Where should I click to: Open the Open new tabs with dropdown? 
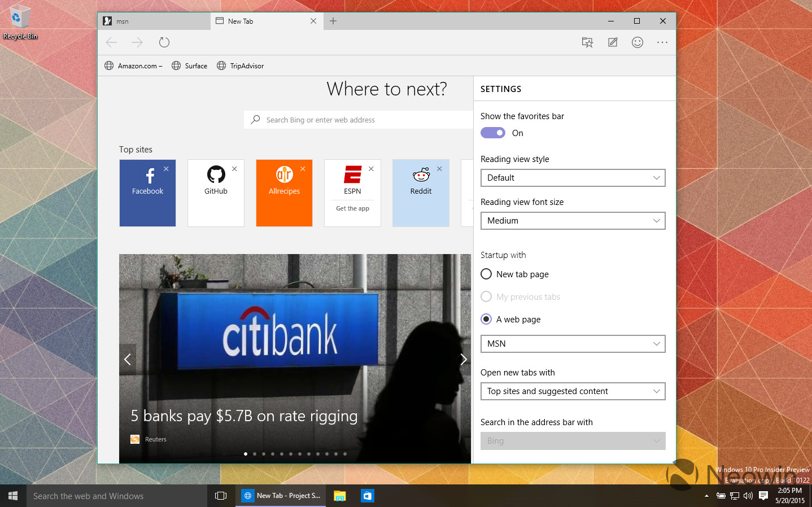[572, 391]
